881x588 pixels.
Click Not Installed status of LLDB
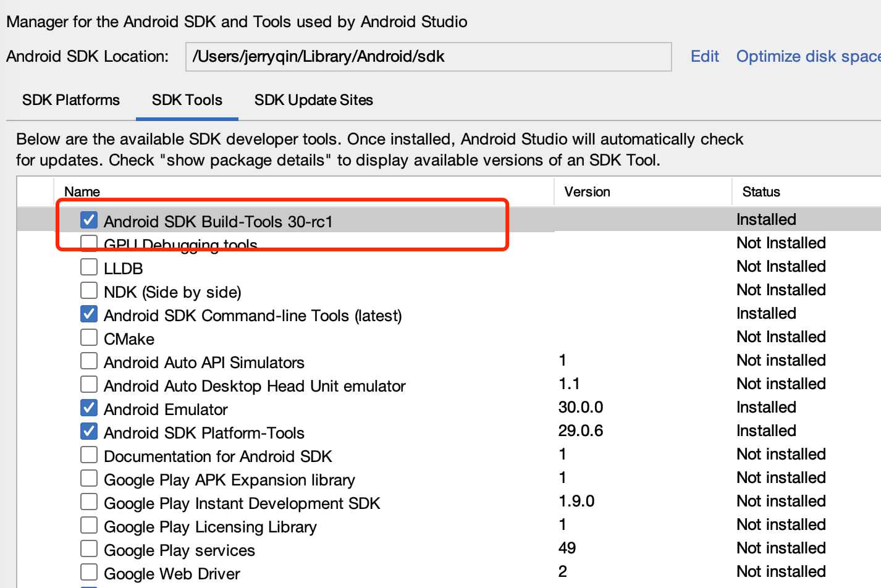pyautogui.click(x=781, y=266)
